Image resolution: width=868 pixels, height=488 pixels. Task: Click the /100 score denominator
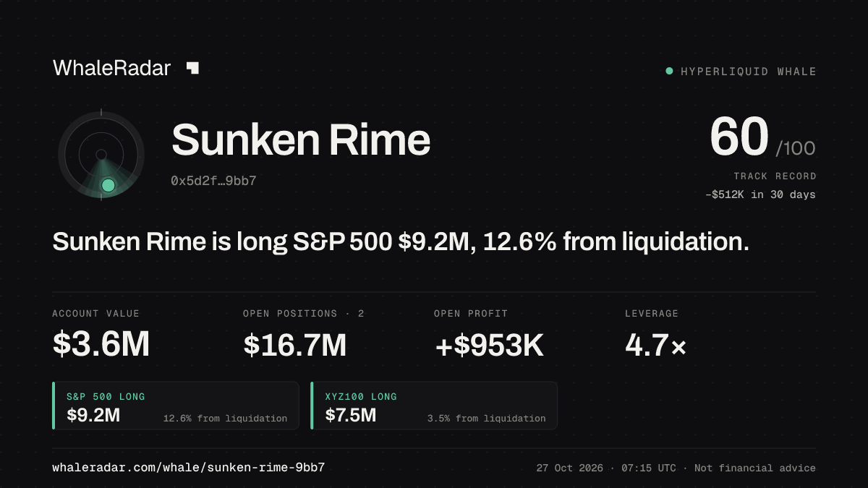coord(796,149)
